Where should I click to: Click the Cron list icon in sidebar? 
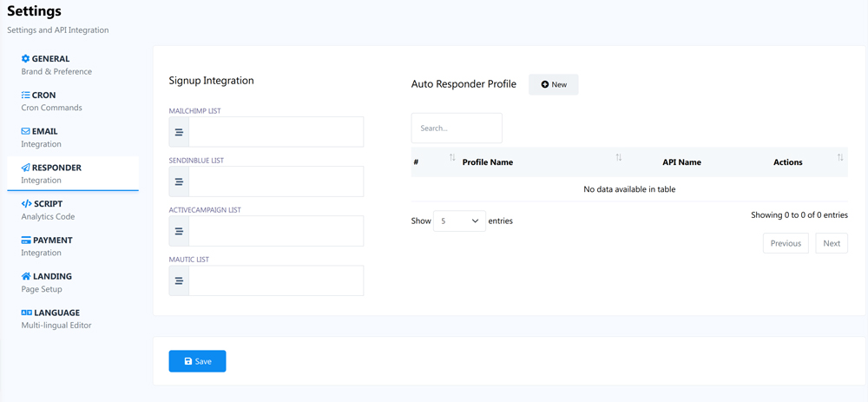tap(25, 96)
